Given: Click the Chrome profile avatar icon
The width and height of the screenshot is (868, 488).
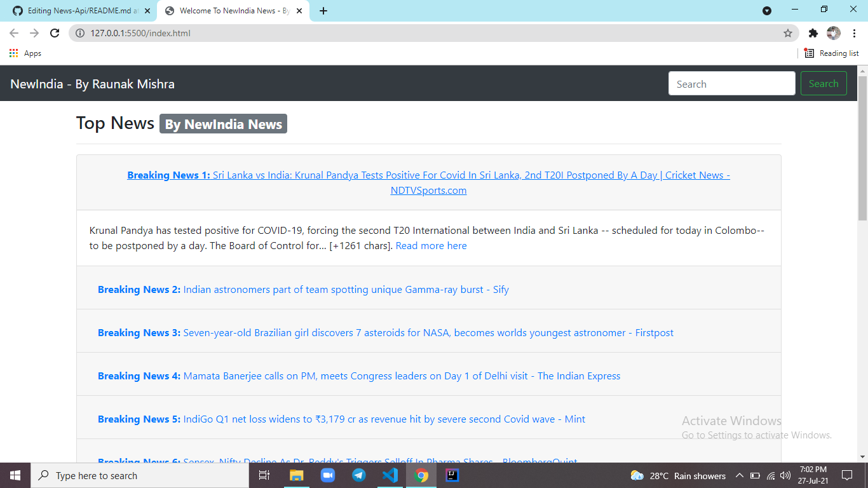Looking at the screenshot, I should (x=834, y=33).
